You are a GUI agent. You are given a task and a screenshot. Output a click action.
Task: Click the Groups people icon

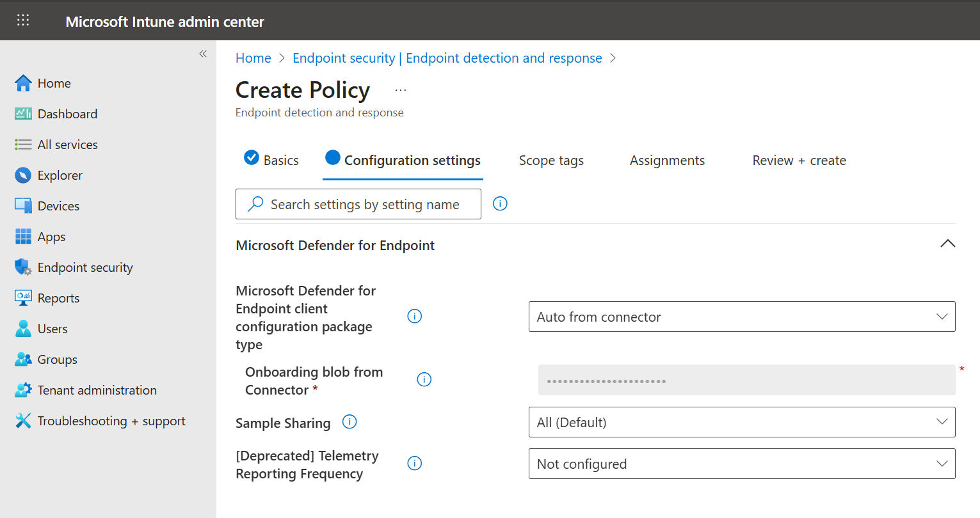pos(23,359)
